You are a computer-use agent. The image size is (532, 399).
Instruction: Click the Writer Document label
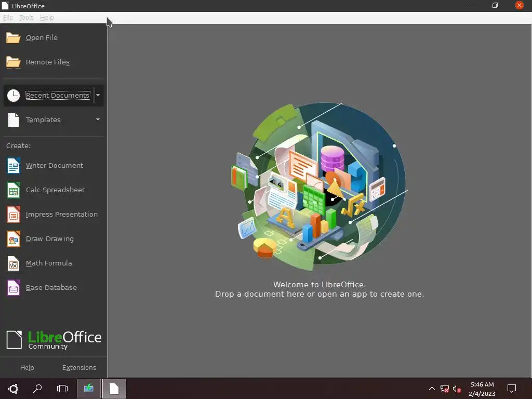click(x=54, y=166)
